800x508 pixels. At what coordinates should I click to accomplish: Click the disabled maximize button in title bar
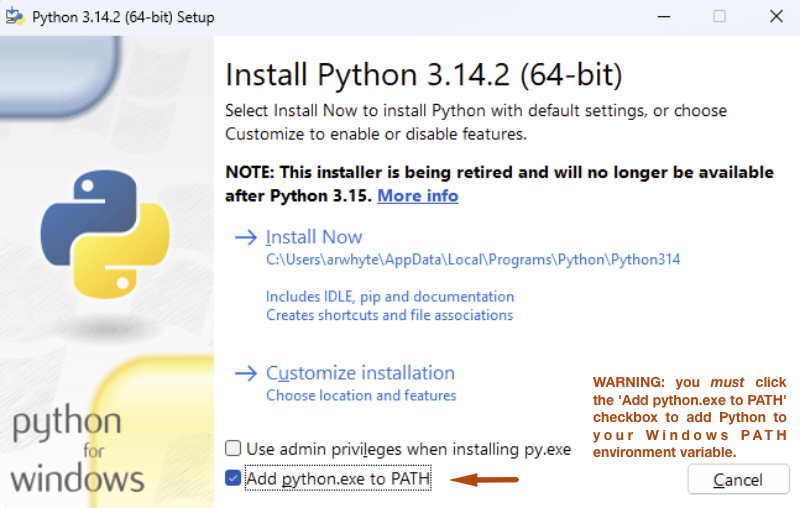(x=720, y=17)
